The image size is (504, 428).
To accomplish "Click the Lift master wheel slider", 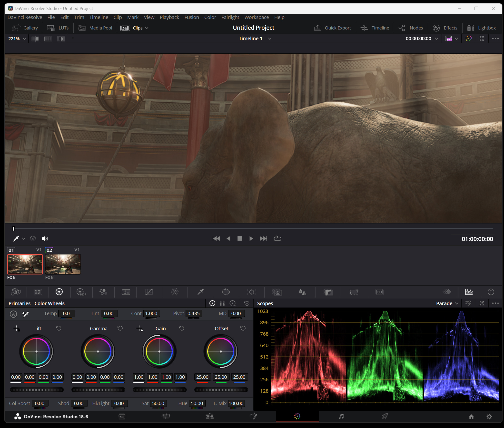I will (x=37, y=390).
